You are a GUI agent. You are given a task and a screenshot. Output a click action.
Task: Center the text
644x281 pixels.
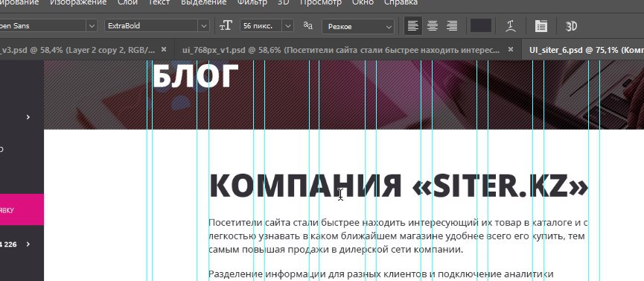pos(432,26)
